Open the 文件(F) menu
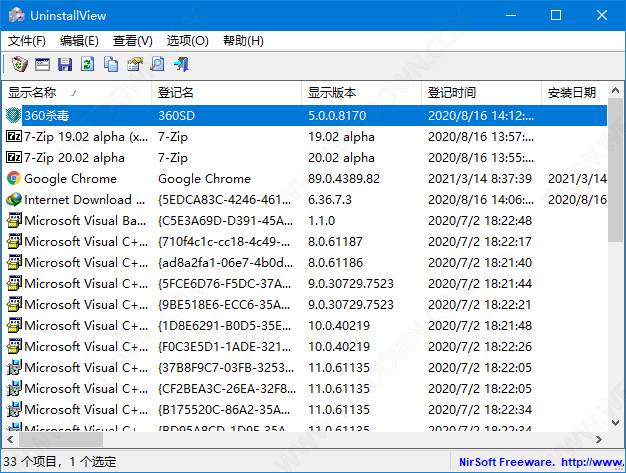 27,41
